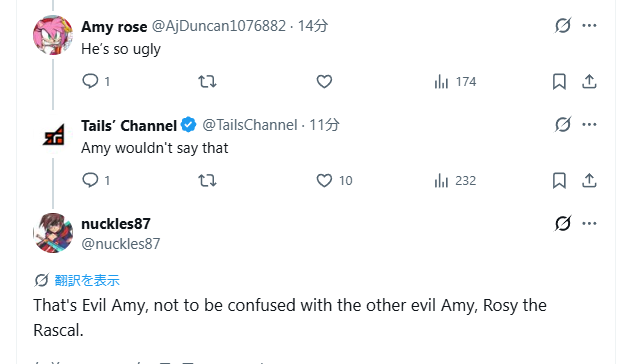Screen dimensions: 627x364
Task: Open Grok icon on Amy rose's tweet
Action: pos(563,26)
